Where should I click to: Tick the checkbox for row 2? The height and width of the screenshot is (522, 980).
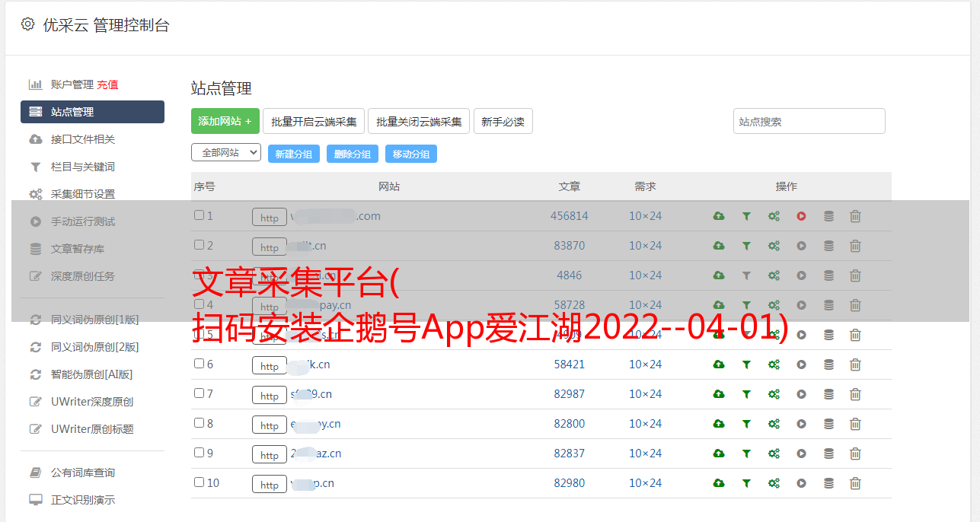(x=199, y=245)
